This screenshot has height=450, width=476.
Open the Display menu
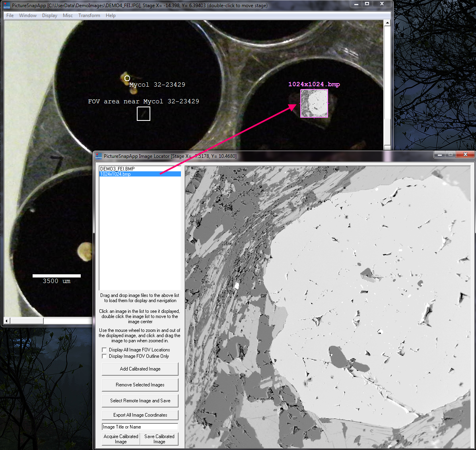pos(50,16)
